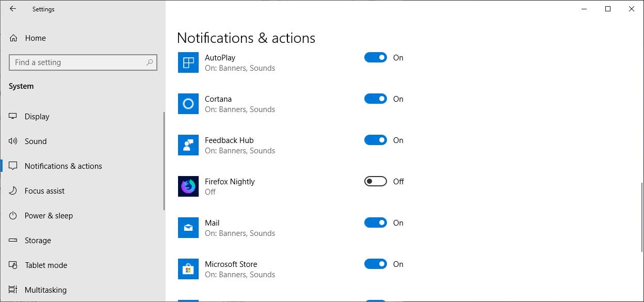The width and height of the screenshot is (644, 302).
Task: Go to Power & sleep settings
Action: click(82, 216)
